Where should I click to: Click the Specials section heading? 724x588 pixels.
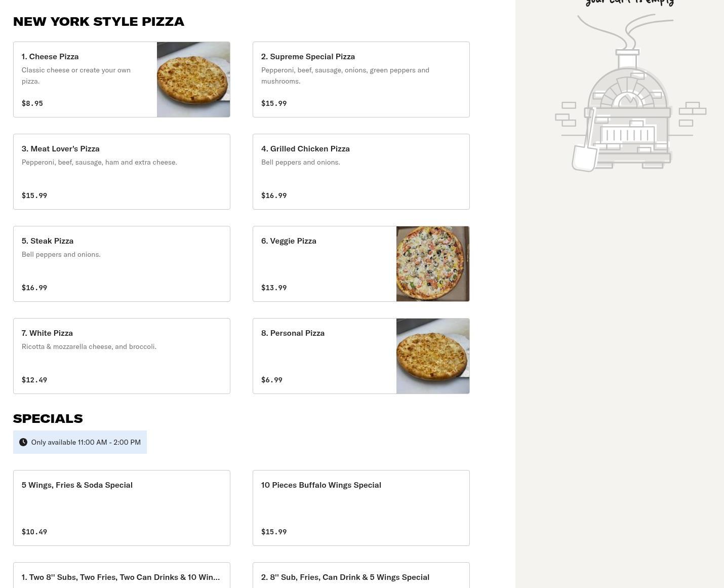[48, 418]
